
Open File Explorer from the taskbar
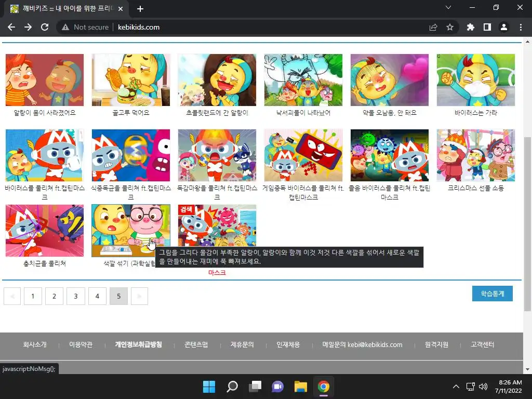tap(301, 387)
